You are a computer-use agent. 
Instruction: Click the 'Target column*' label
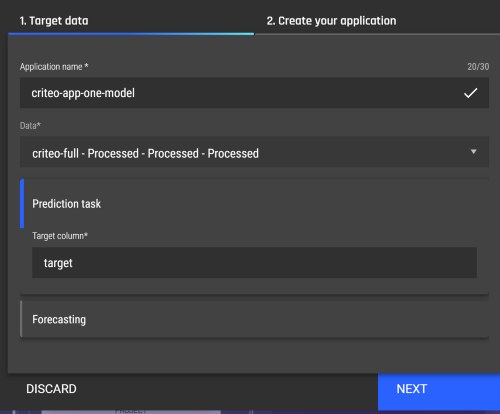60,236
